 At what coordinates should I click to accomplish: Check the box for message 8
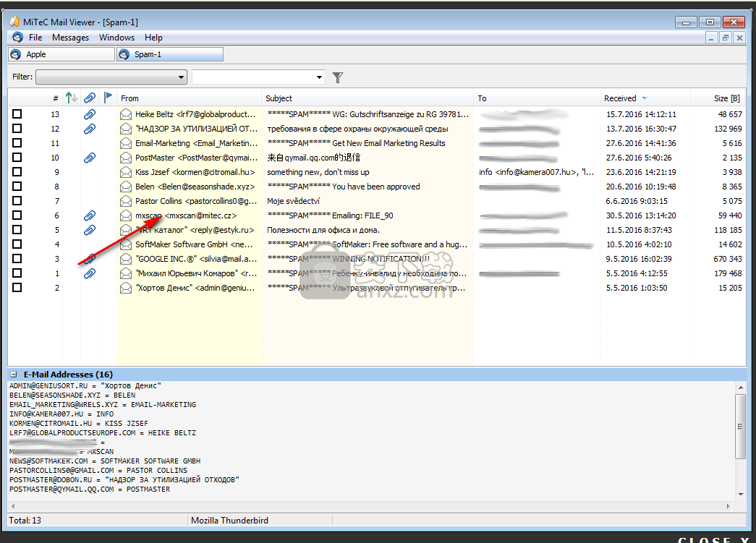point(17,186)
